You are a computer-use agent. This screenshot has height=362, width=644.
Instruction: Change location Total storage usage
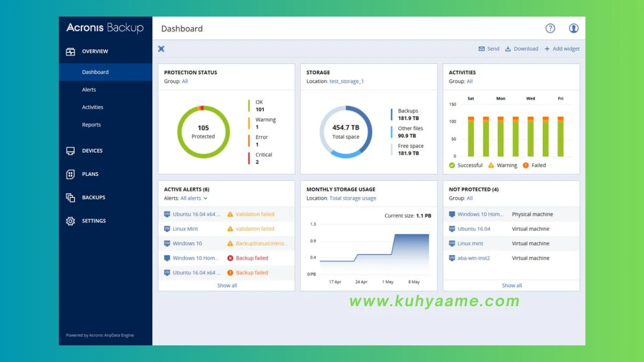pos(353,198)
